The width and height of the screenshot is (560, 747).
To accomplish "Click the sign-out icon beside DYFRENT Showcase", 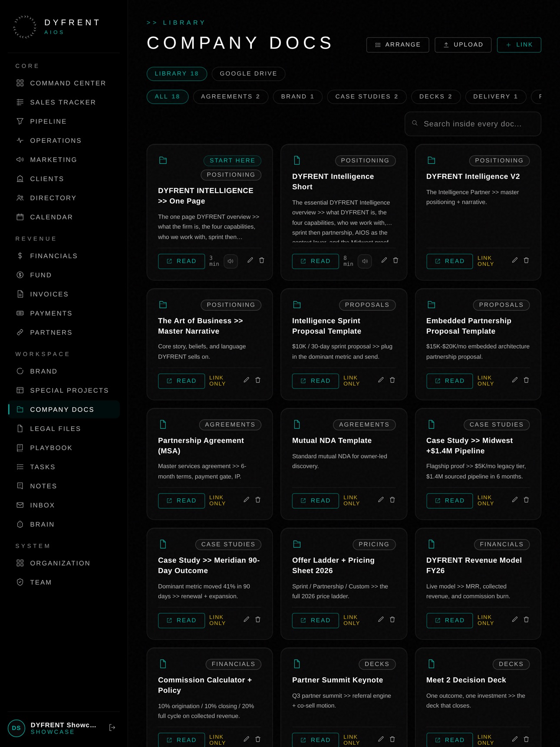I will [x=112, y=728].
